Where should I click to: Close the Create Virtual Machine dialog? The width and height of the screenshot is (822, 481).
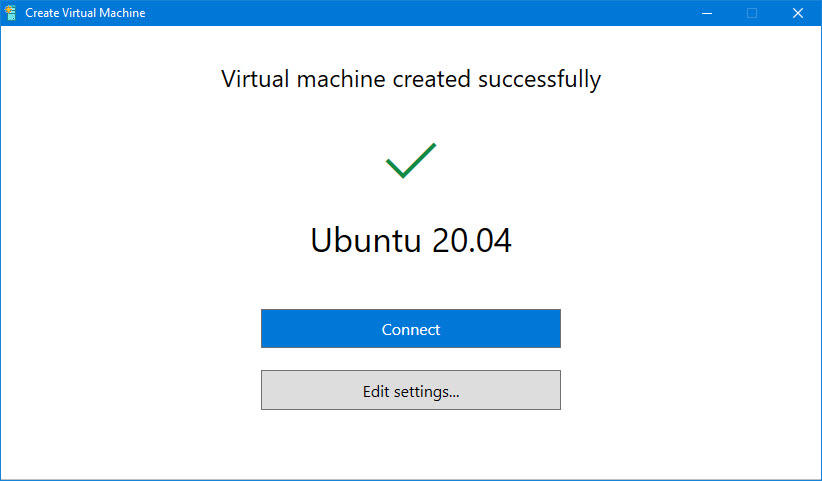coord(798,13)
